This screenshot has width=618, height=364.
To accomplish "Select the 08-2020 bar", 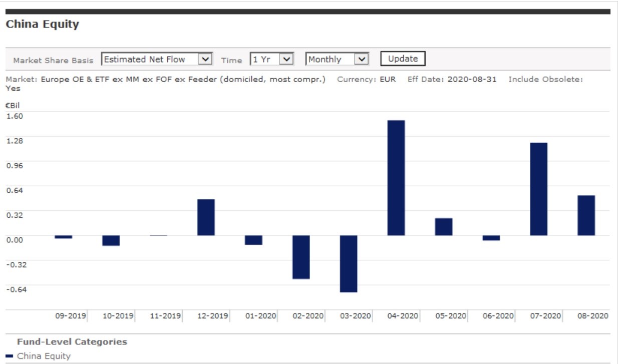I will 586,215.
